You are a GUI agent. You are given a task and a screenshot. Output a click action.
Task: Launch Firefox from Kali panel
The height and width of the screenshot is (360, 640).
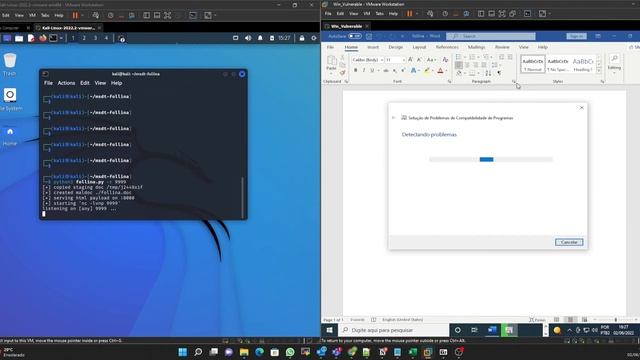pyautogui.click(x=42, y=38)
